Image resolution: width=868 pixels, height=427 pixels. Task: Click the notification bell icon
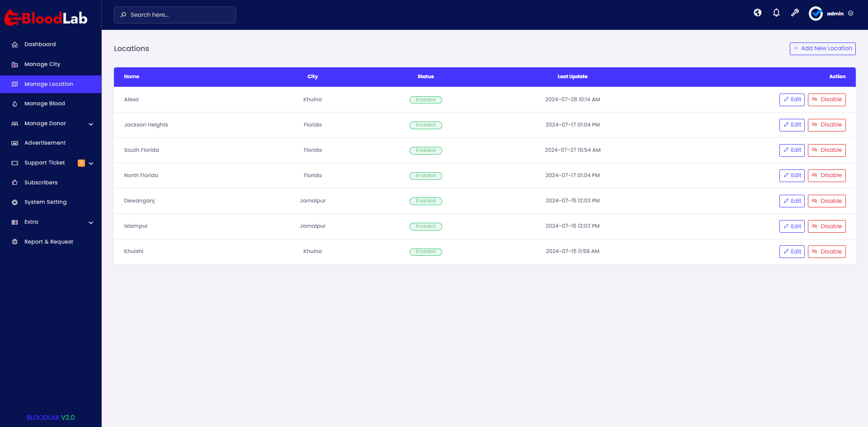coord(776,13)
